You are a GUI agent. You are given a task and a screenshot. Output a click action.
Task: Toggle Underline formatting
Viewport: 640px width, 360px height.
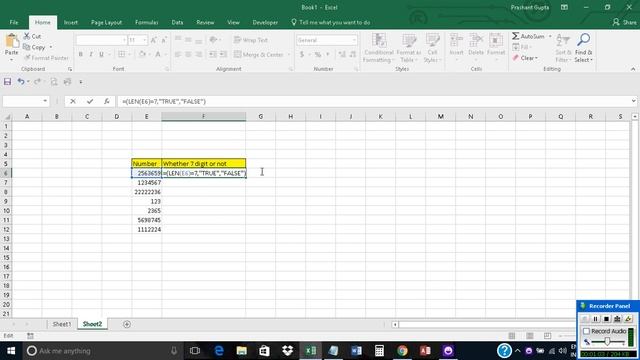(x=101, y=54)
